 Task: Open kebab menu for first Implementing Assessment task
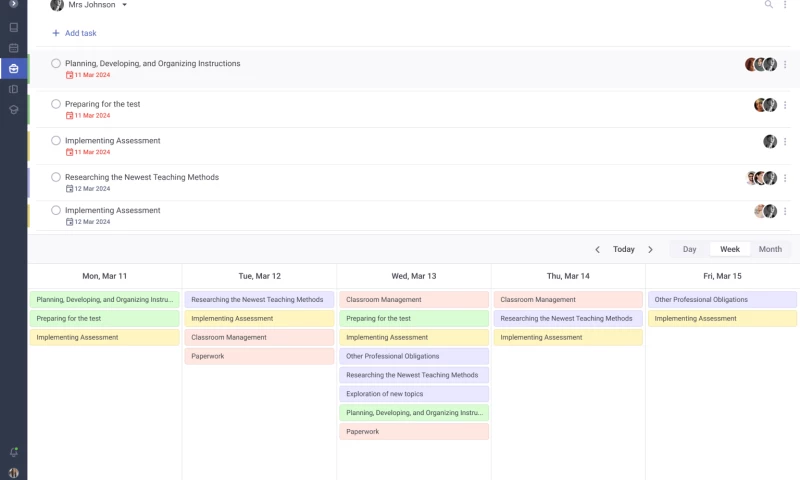coord(785,141)
